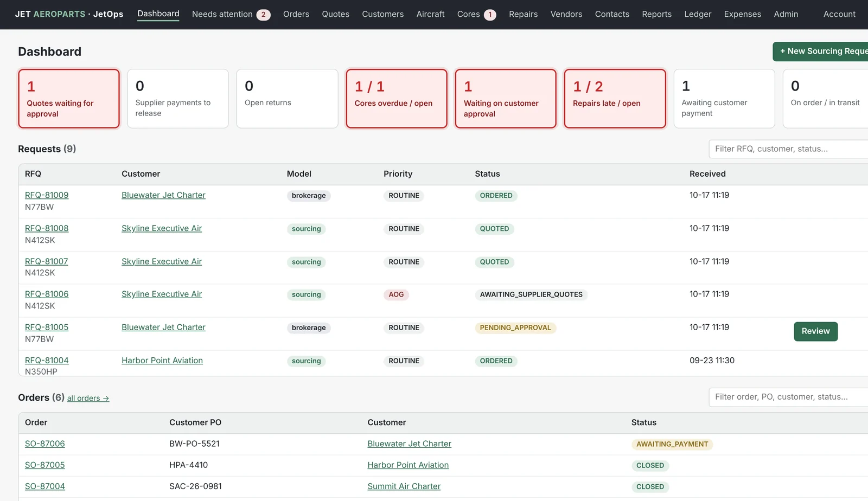This screenshot has height=501, width=868.
Task: Open the Cores overdue / open card
Action: 397,99
